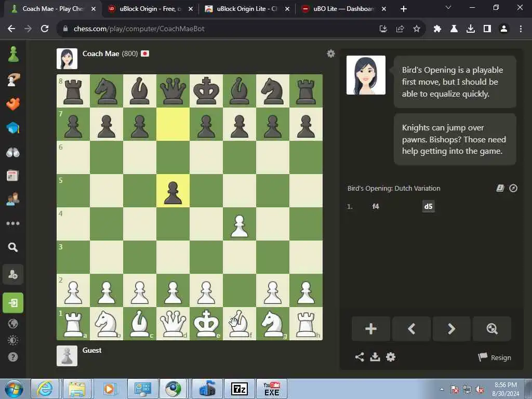532x399 pixels.
Task: Toggle light/dark theme sidebar icon
Action: 13,340
